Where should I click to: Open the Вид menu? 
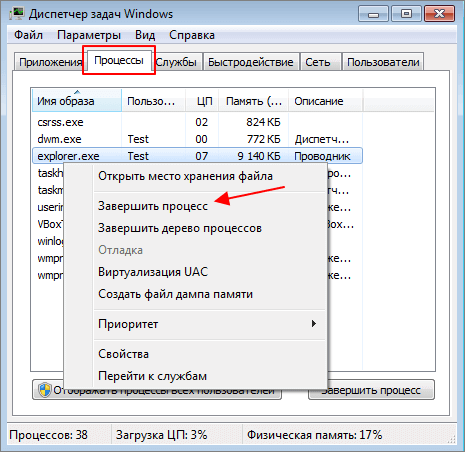pos(145,35)
